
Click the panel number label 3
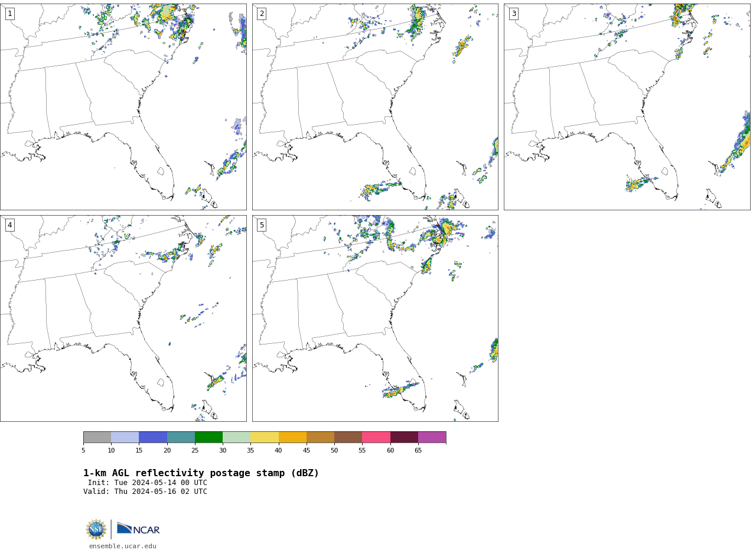click(x=513, y=14)
